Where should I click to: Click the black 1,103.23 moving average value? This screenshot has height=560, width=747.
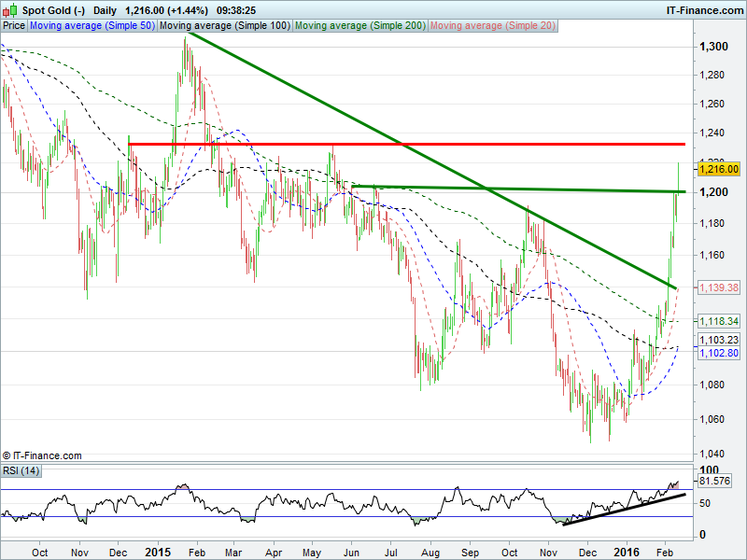click(719, 341)
